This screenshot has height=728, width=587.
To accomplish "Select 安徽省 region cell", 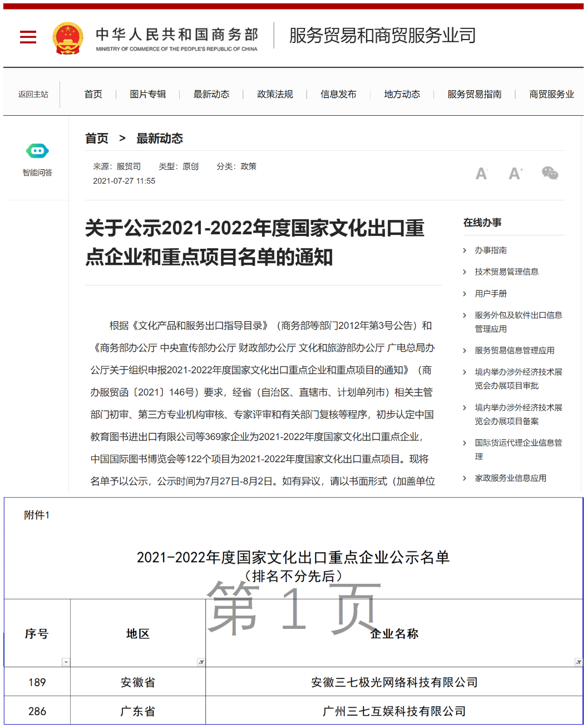I will pos(138,682).
